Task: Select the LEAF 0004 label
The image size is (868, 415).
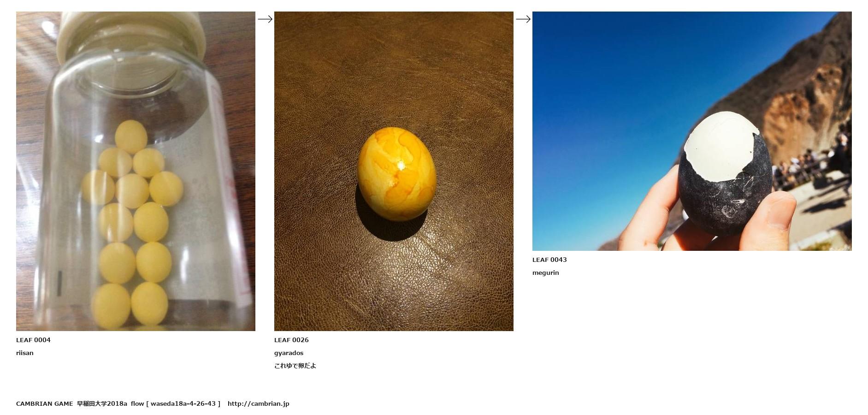Action: [33, 340]
